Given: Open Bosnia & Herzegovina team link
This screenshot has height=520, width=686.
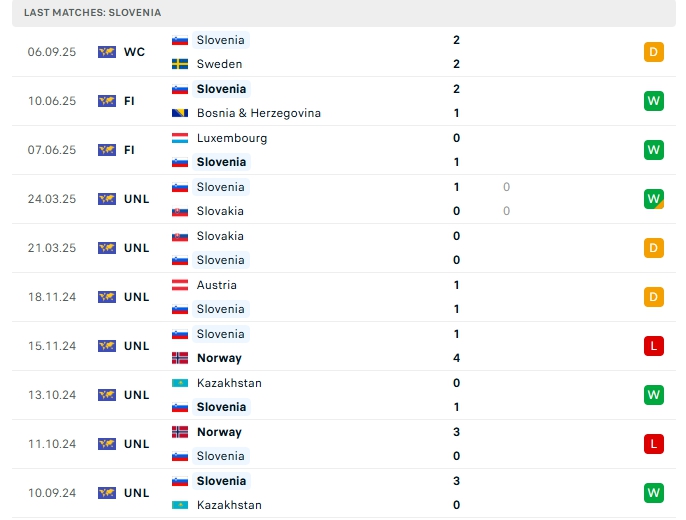Looking at the screenshot, I should [259, 113].
